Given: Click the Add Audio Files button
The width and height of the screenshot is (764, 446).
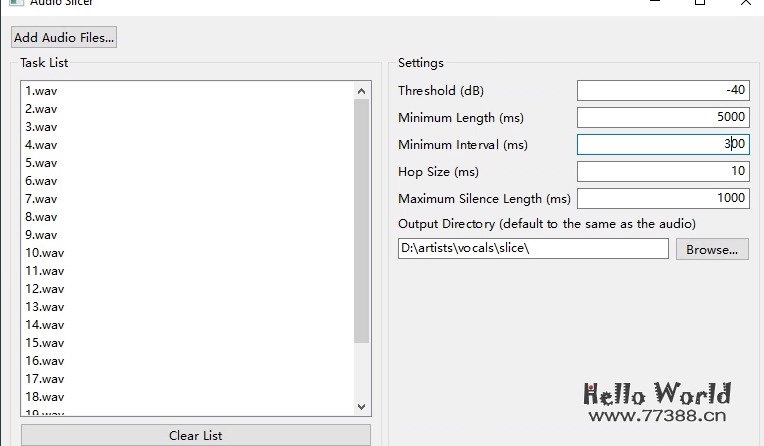Looking at the screenshot, I should click(64, 38).
